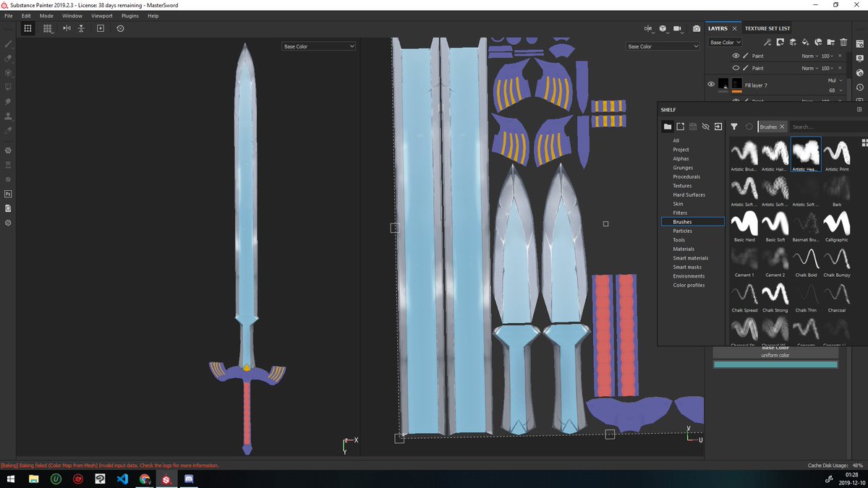Open the Plugins menu
Screen dimensions: 868x488
130,15
